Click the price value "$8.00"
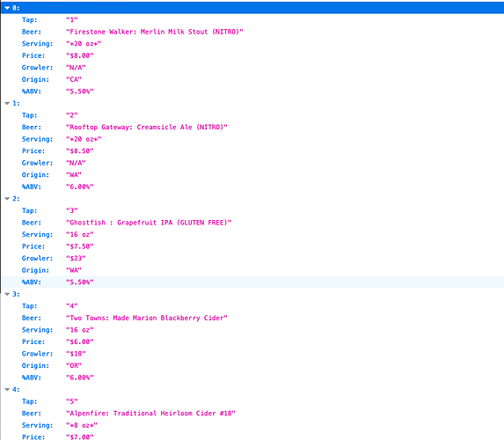Screen dimensions: 504x440 click(x=80, y=55)
